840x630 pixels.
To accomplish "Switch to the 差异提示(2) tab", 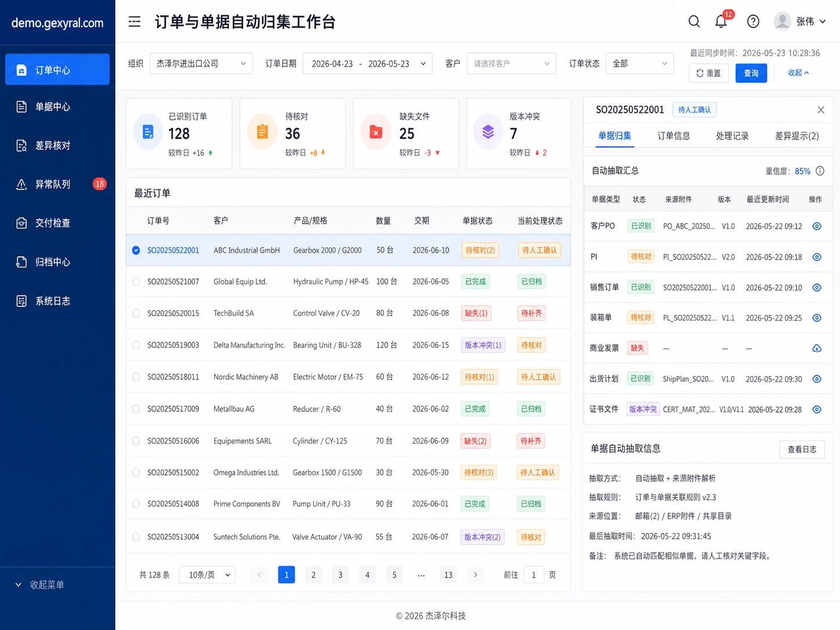I will 796,136.
